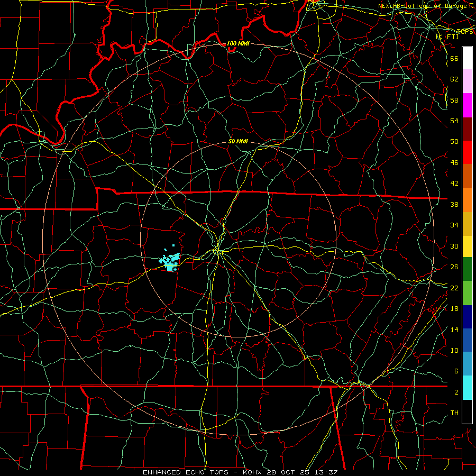Click the '30' legend label

coord(454,246)
